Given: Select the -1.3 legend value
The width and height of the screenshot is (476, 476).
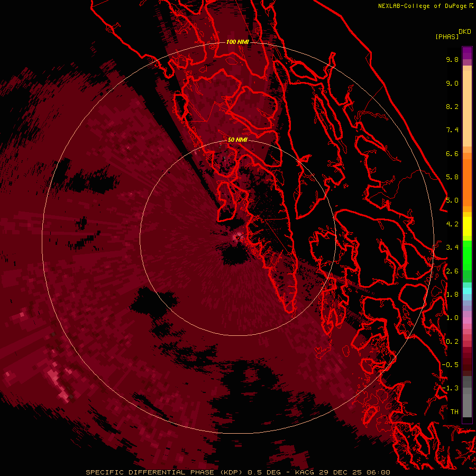Looking at the screenshot, I should pos(450,388).
